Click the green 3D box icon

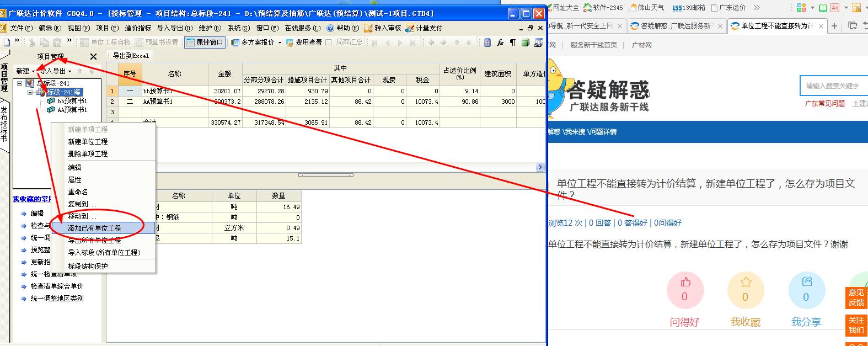point(526,42)
